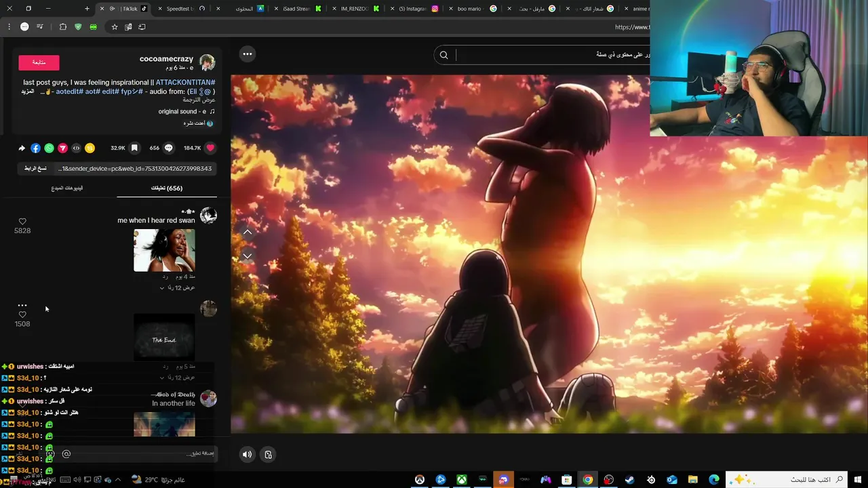The image size is (868, 488).
Task: Expand 12 replies under the red swan comment
Action: 177,288
